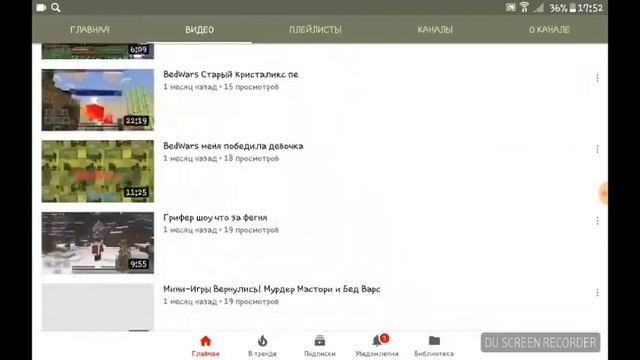640x360 pixels.
Task: Play the 9:55 Грифер шоу thumbnail
Action: coord(98,243)
